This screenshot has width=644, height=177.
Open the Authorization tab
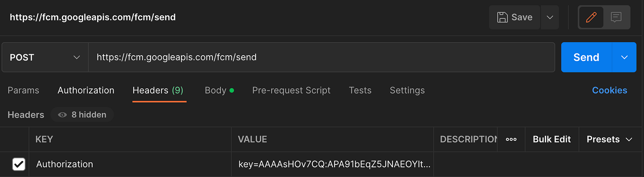pyautogui.click(x=86, y=90)
